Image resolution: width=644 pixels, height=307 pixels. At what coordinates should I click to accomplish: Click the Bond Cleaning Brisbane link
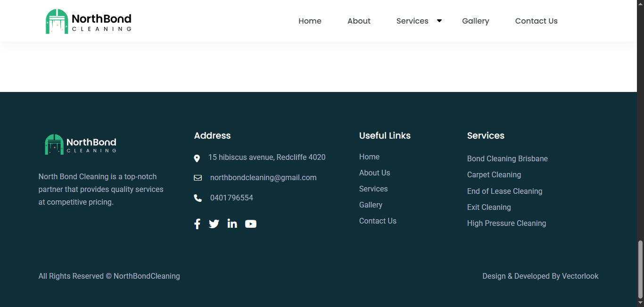(x=507, y=159)
